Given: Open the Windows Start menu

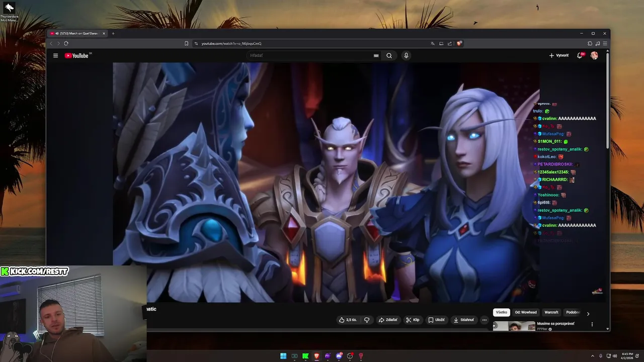Looking at the screenshot, I should click(283, 356).
